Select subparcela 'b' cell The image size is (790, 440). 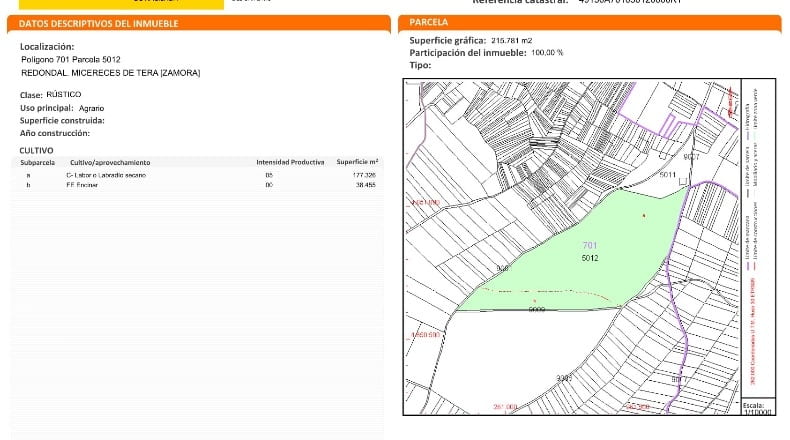[x=29, y=185]
